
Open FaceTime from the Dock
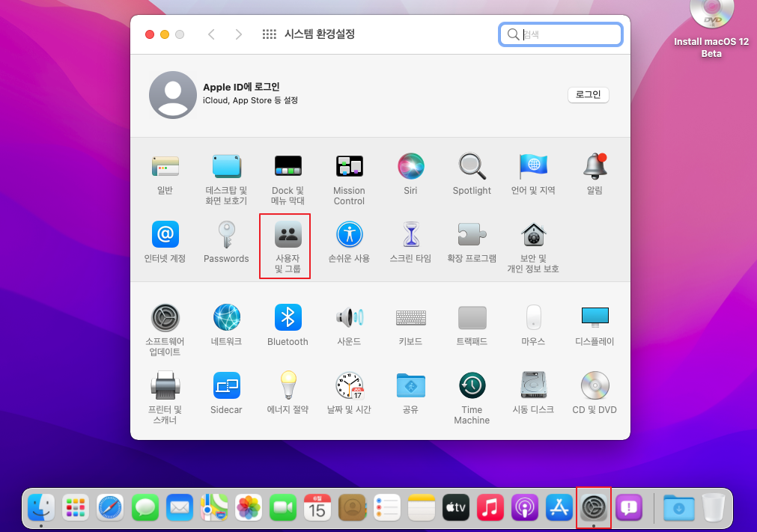tap(283, 507)
